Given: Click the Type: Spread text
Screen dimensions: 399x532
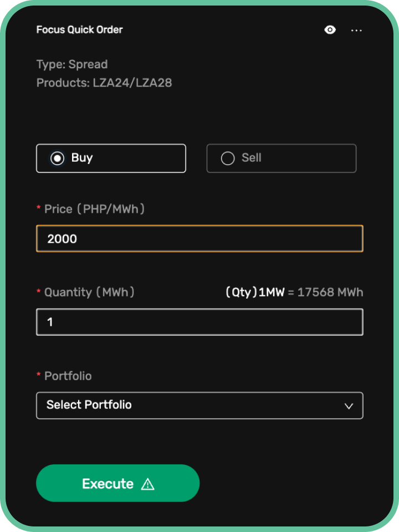Looking at the screenshot, I should (x=72, y=64).
